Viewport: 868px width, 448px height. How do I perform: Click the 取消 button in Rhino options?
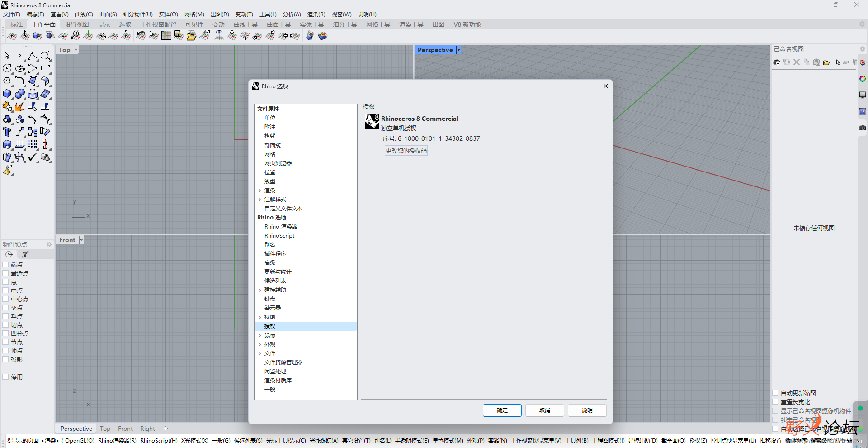point(545,410)
